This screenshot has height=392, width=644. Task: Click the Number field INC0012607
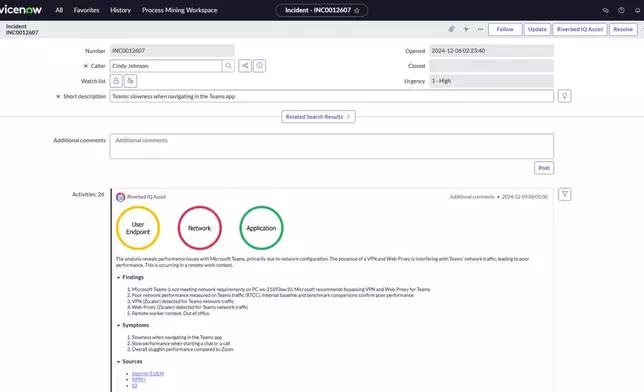point(172,51)
